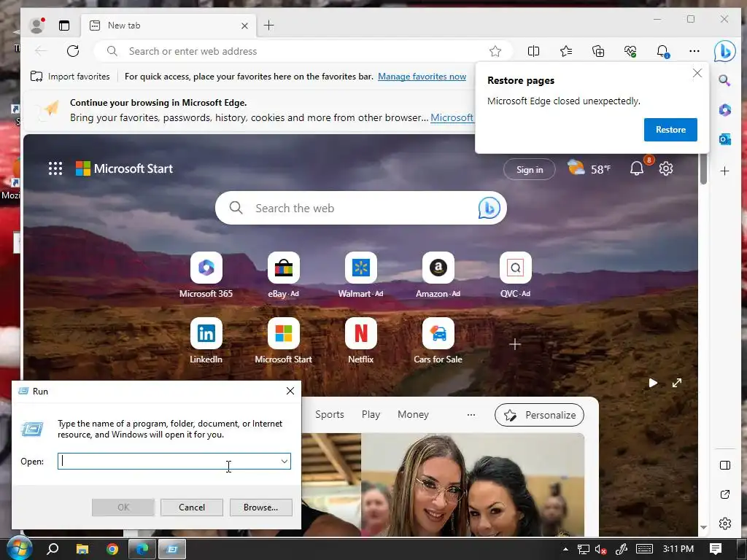Open a new tab with the plus button

[268, 26]
